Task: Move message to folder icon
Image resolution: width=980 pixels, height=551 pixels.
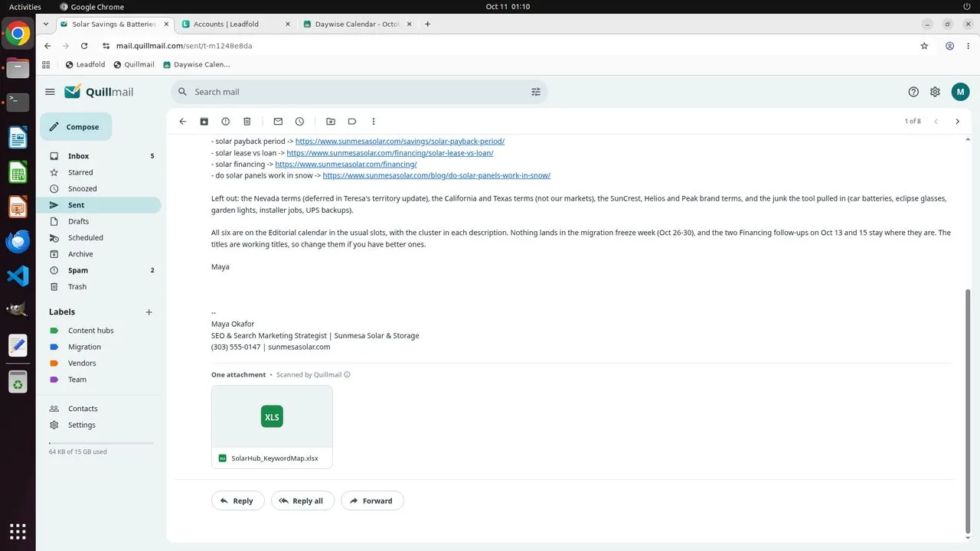Action: (331, 122)
